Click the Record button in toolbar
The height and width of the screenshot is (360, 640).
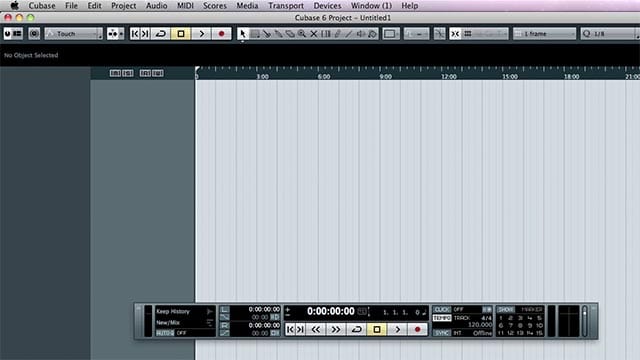click(x=222, y=34)
